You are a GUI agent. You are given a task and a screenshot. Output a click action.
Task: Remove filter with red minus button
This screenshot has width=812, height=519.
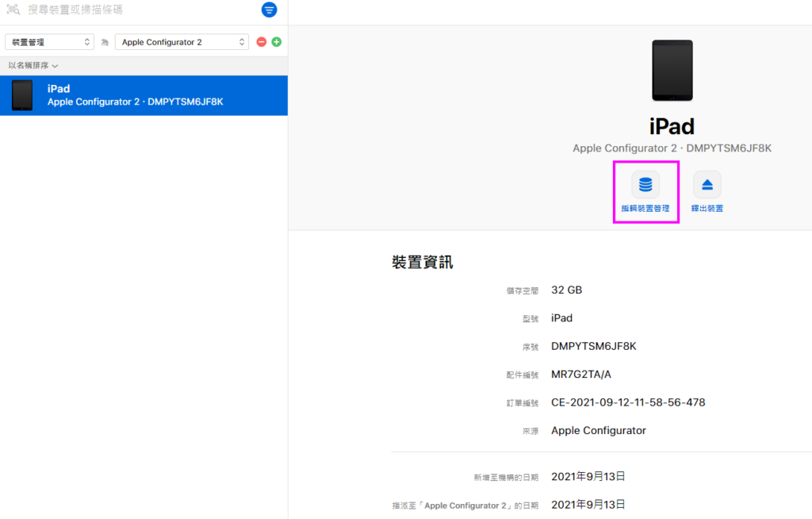click(x=262, y=42)
